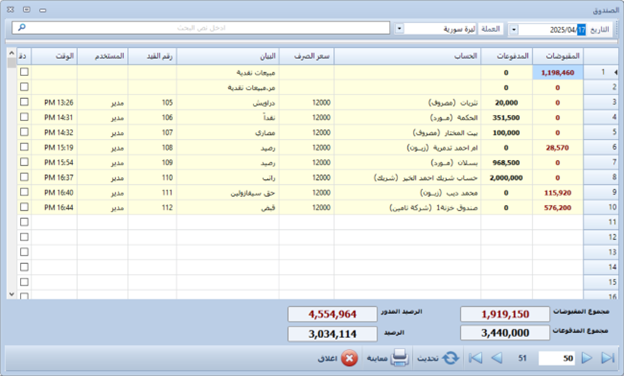This screenshot has width=624, height=376.
Task: Click description cell حق سيفازولين
Action: pos(228,193)
